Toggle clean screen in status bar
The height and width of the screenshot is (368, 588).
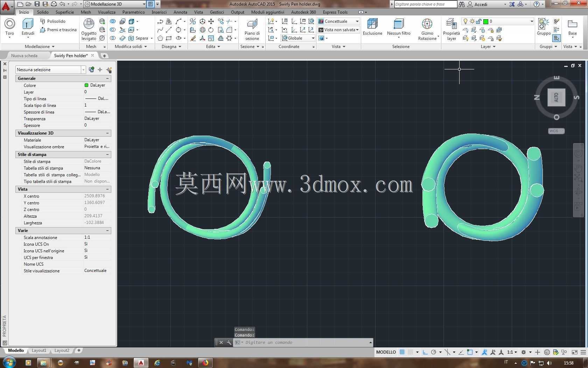coord(574,352)
